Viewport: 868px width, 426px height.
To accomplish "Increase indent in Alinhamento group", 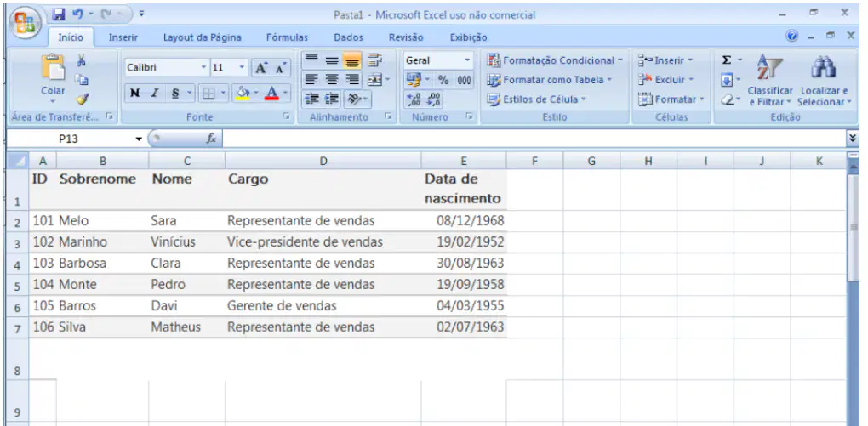I will pyautogui.click(x=332, y=99).
